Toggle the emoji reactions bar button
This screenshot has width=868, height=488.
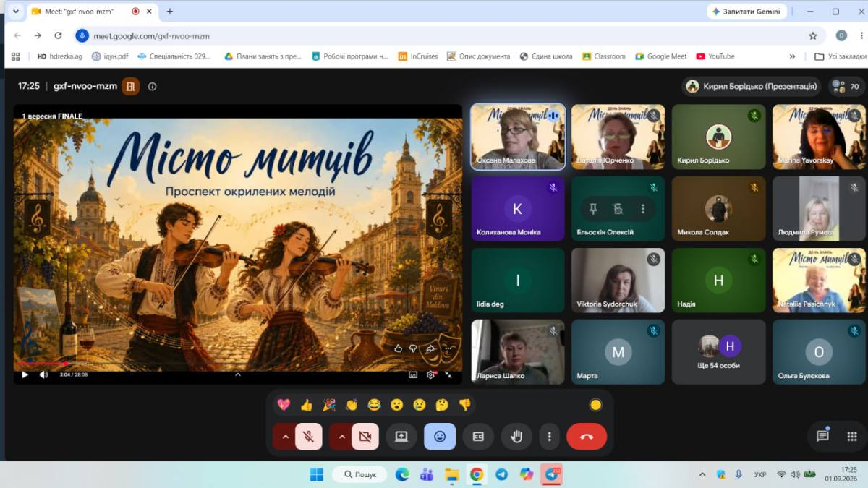(440, 437)
